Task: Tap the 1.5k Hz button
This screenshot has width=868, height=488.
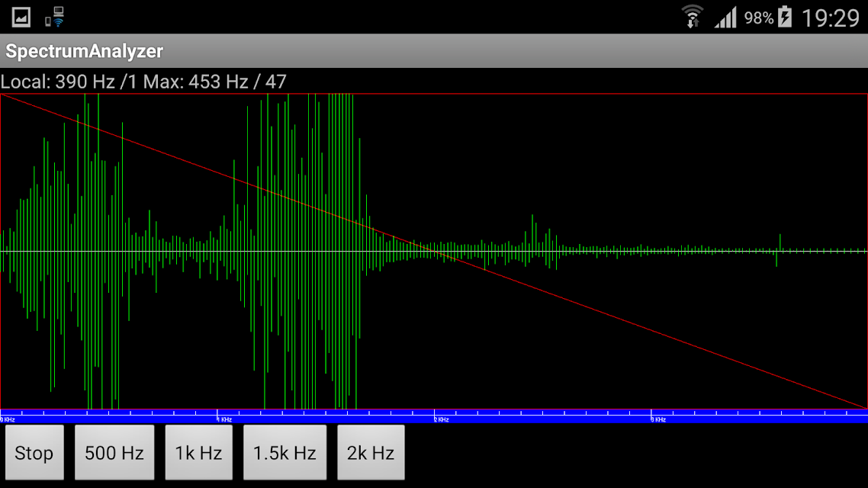Action: (x=285, y=453)
